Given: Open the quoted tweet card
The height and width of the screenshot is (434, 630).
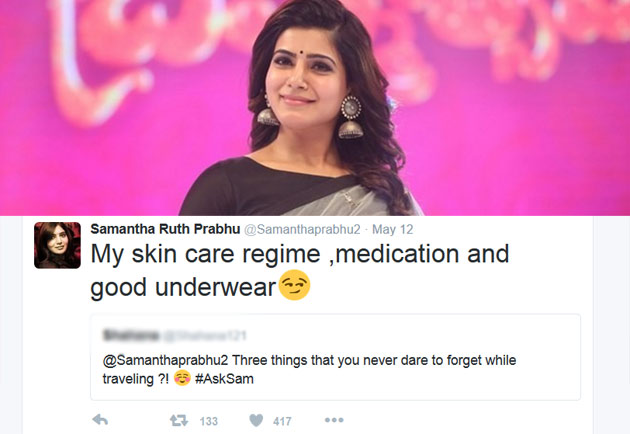Looking at the screenshot, I should coord(335,357).
